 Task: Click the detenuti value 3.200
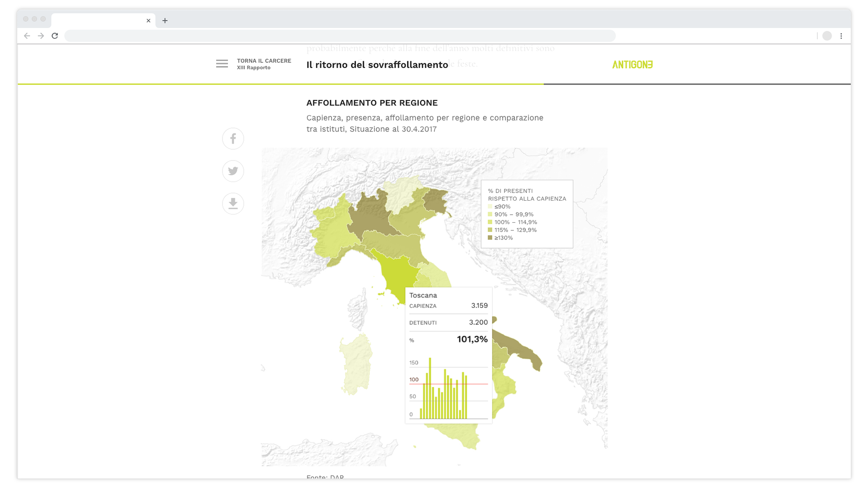tap(478, 322)
